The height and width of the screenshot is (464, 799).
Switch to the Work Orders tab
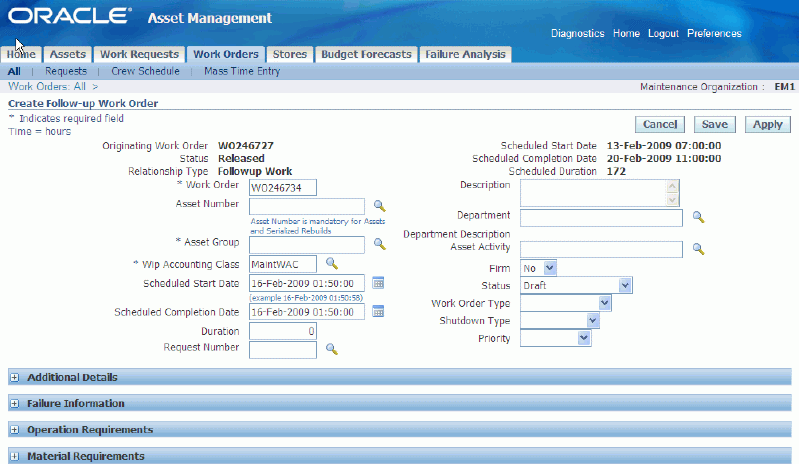click(x=226, y=54)
